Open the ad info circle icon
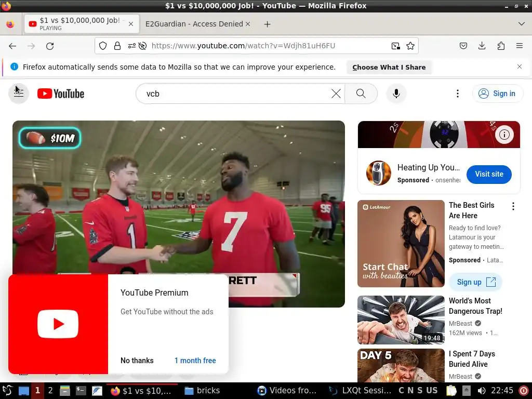The image size is (532, 399). coord(504,135)
